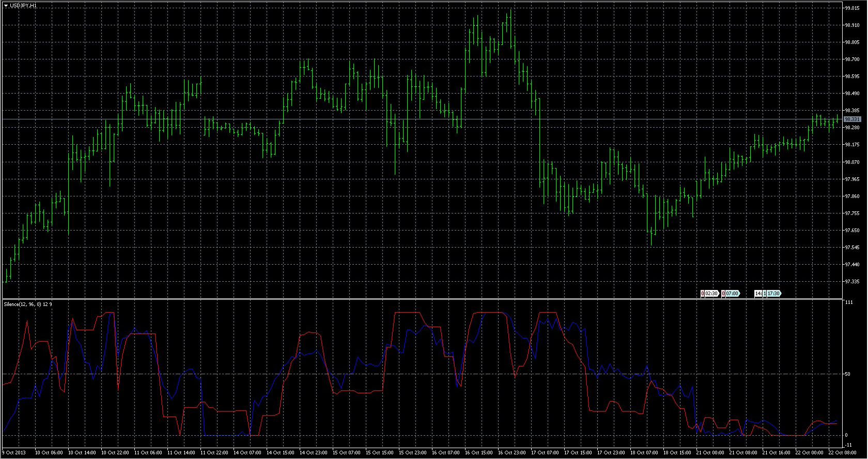Click the 50 level on indicator scale
This screenshot has height=459, width=868.
[x=848, y=374]
